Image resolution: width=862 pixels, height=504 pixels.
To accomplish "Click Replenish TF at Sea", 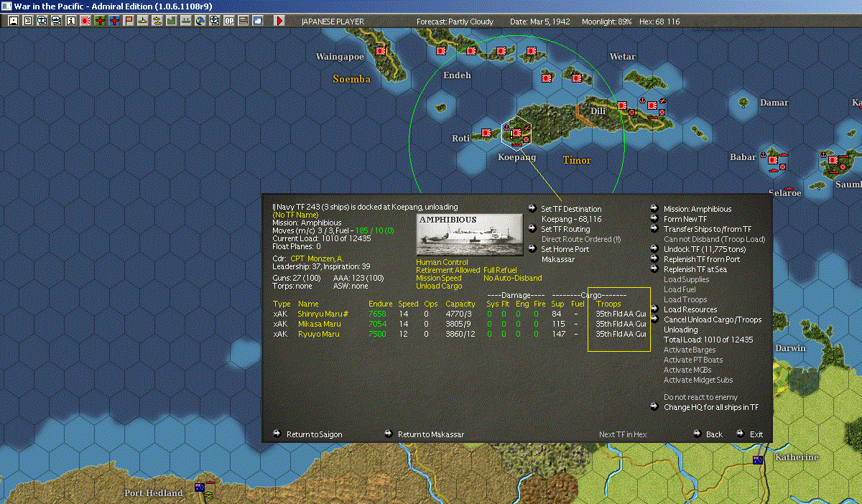I will click(x=695, y=269).
